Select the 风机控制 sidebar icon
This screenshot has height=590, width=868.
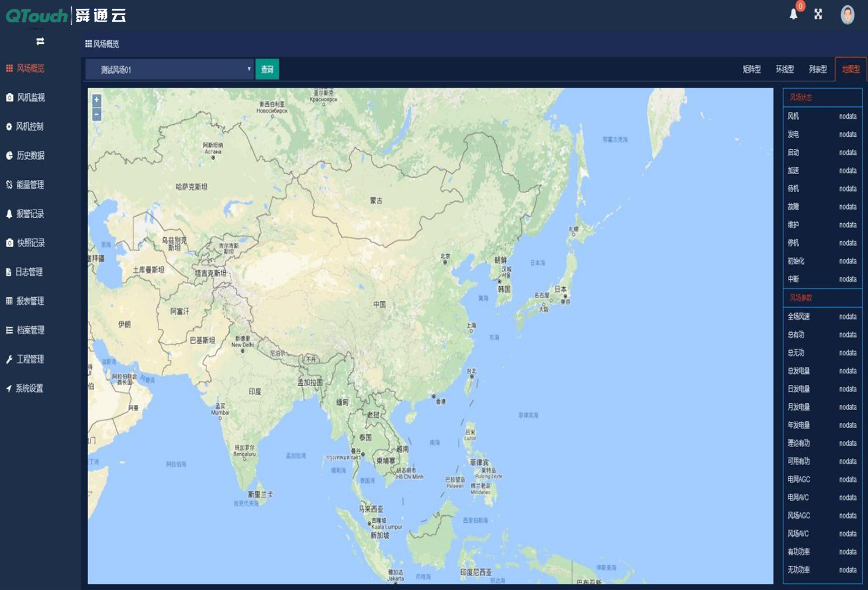coord(27,127)
